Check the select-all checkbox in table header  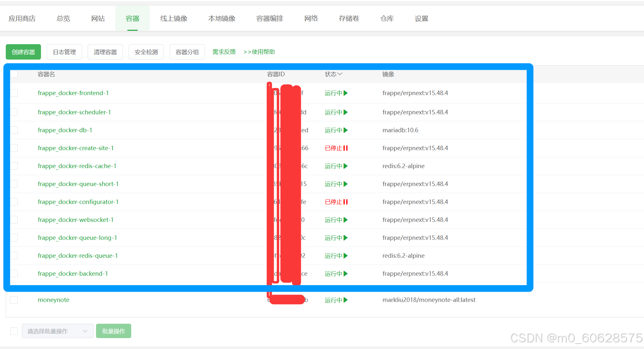14,74
